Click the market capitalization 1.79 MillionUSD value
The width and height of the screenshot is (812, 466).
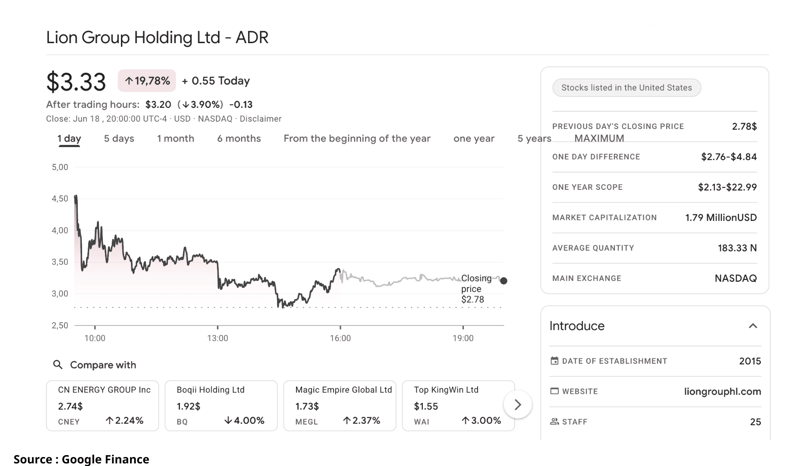tap(721, 217)
